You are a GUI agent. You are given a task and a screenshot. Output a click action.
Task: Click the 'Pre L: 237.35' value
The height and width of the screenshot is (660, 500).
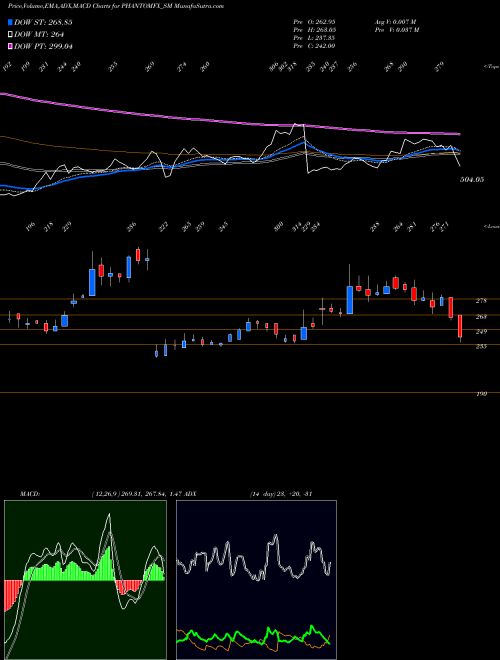[x=314, y=38]
